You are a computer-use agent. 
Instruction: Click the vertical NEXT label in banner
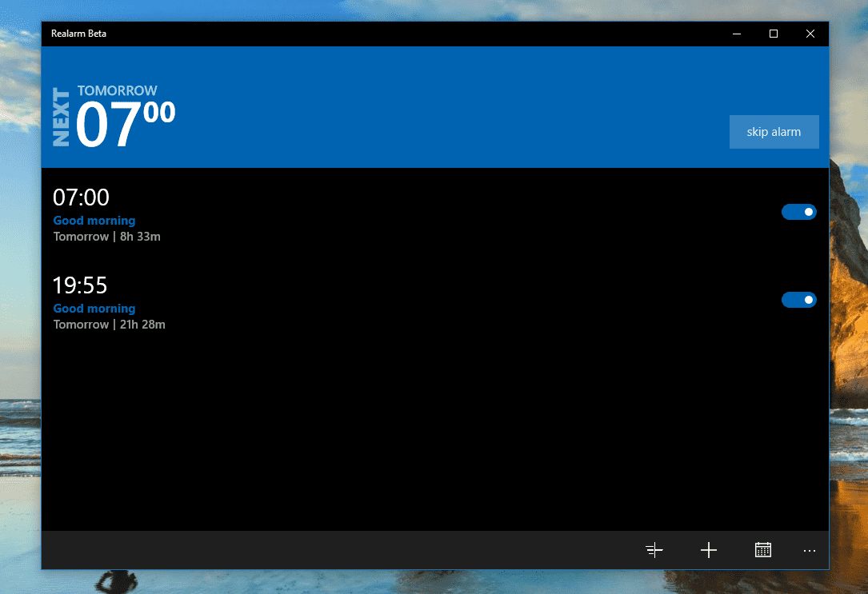62,117
